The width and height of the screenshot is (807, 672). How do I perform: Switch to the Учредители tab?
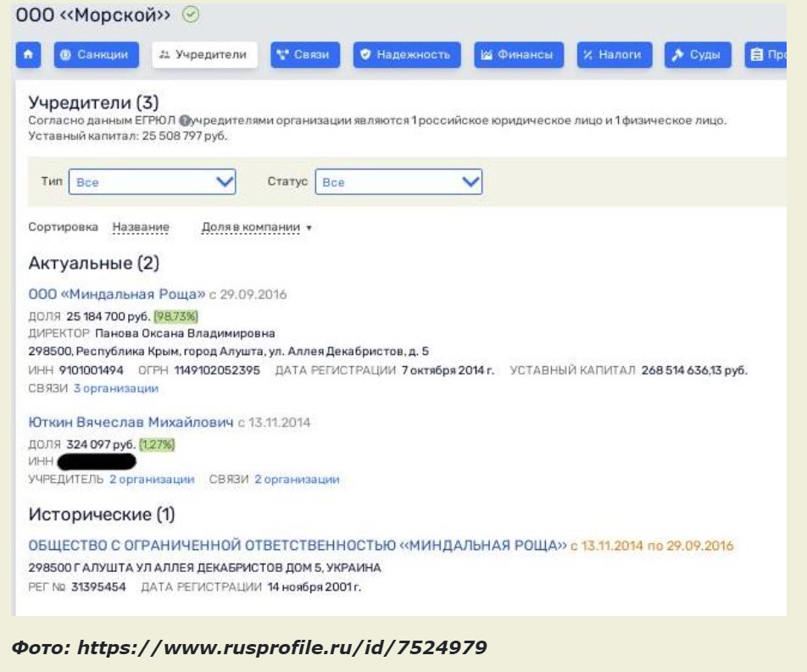(x=204, y=55)
